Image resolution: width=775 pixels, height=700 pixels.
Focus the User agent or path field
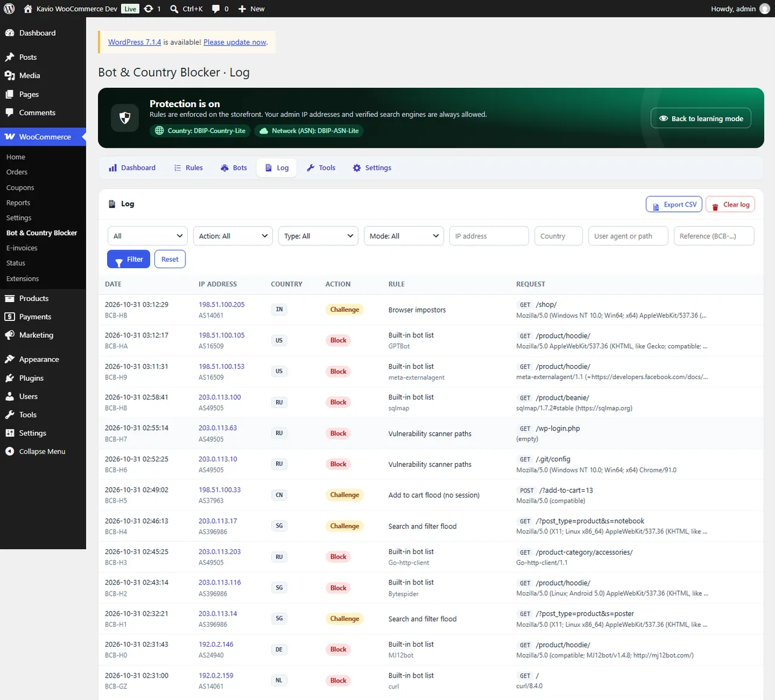click(x=628, y=236)
